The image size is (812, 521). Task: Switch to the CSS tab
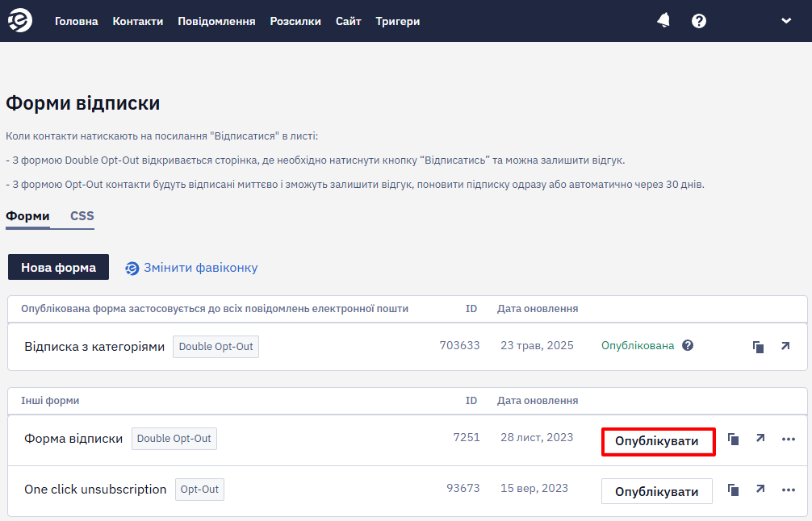point(82,216)
